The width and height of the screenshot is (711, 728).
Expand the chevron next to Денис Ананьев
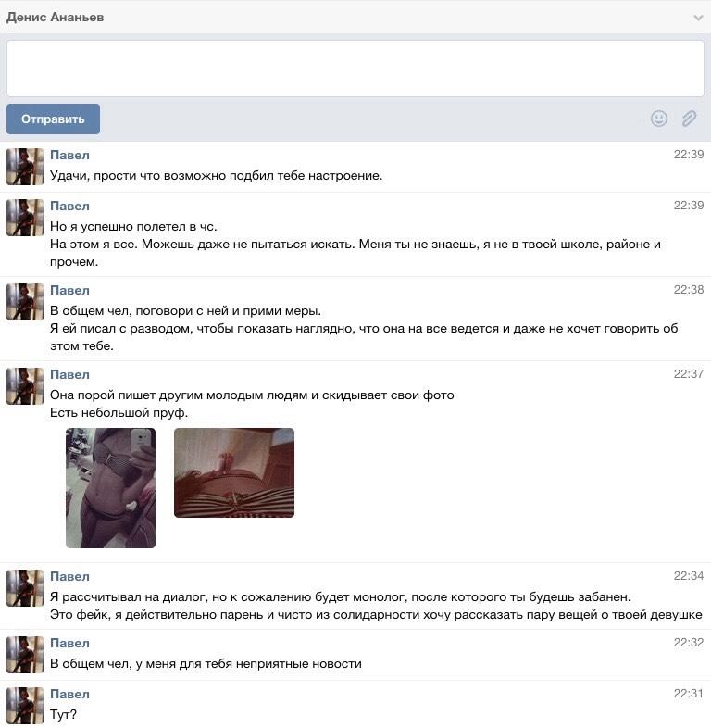coord(698,19)
